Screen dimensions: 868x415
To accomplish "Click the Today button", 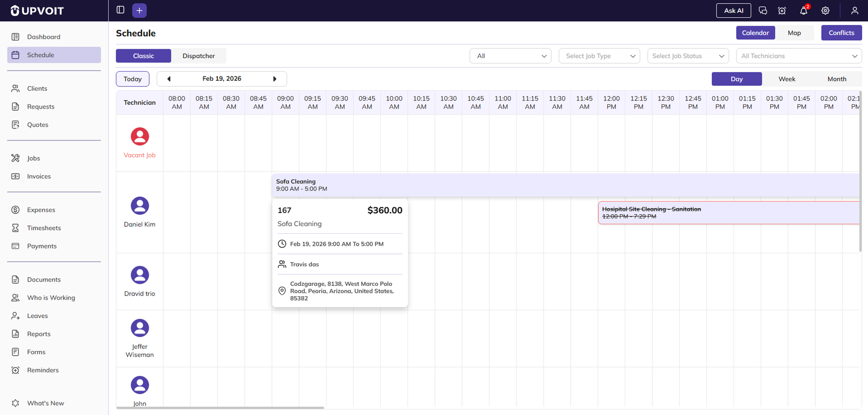I will coord(132,79).
